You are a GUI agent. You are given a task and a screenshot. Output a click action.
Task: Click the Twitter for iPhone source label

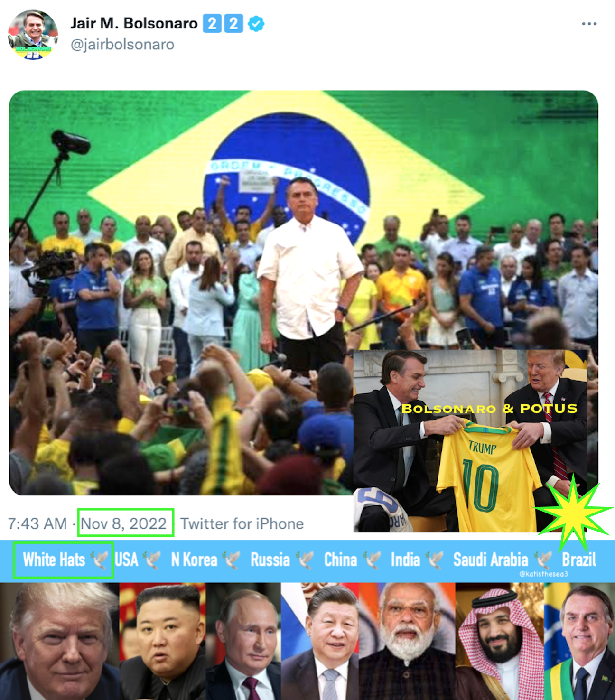(242, 523)
